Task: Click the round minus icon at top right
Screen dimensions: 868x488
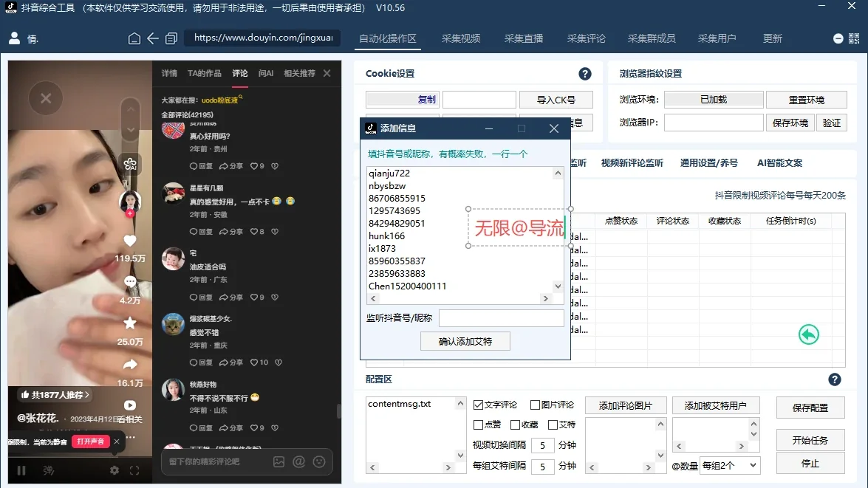Action: coord(838,38)
